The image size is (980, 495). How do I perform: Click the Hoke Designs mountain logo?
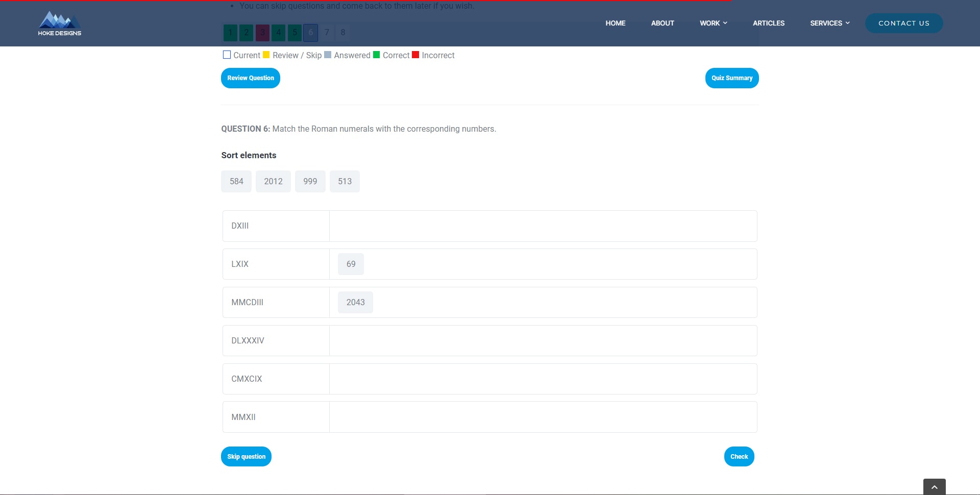tap(59, 23)
